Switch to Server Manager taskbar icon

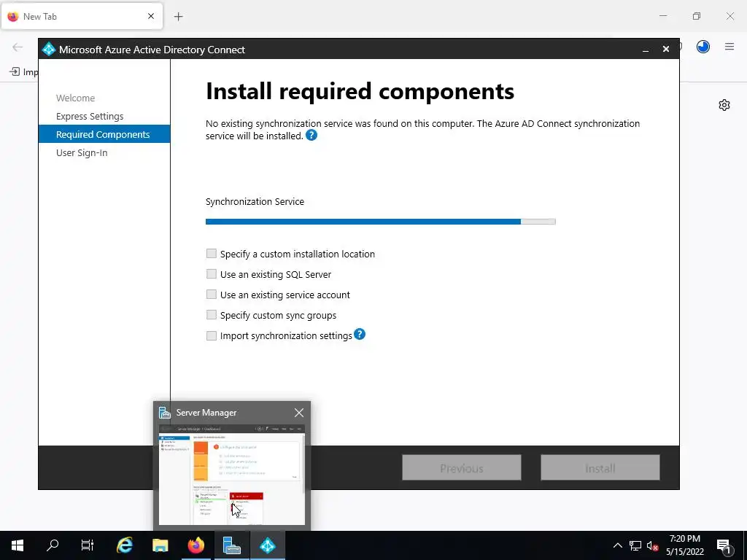231,545
